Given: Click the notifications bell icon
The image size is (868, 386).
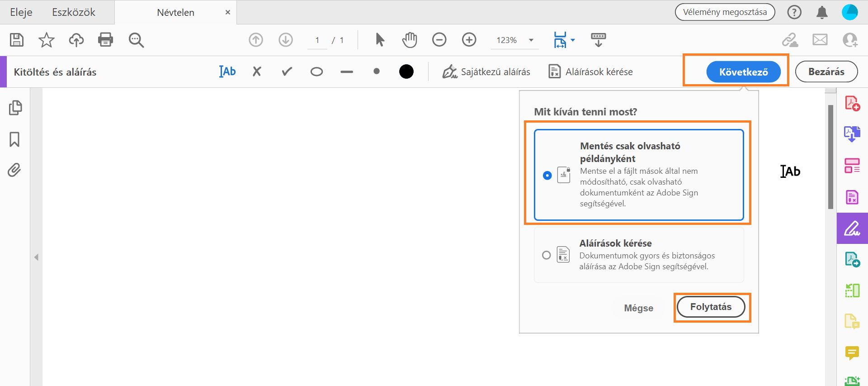Looking at the screenshot, I should click(x=822, y=12).
